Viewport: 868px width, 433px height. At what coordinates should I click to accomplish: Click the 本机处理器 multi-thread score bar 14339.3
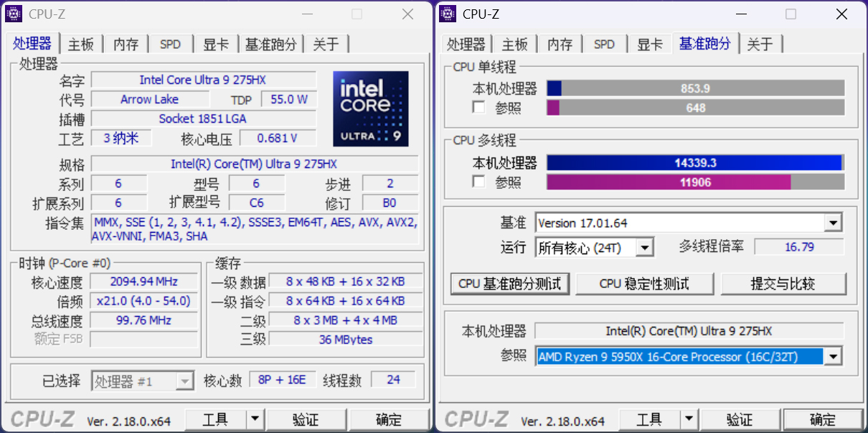694,163
